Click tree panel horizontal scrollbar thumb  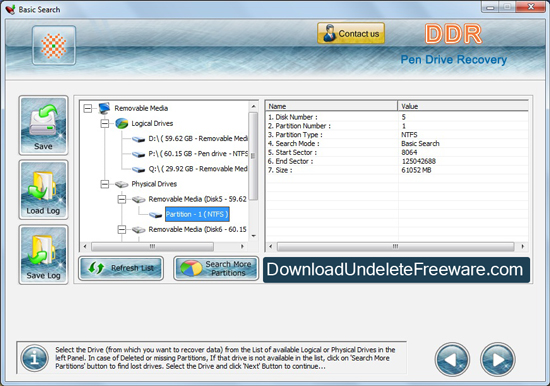152,247
